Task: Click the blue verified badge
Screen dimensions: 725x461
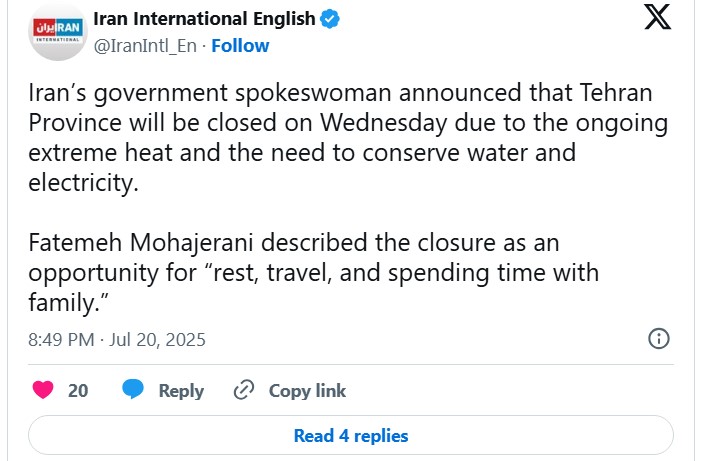Action: point(330,19)
